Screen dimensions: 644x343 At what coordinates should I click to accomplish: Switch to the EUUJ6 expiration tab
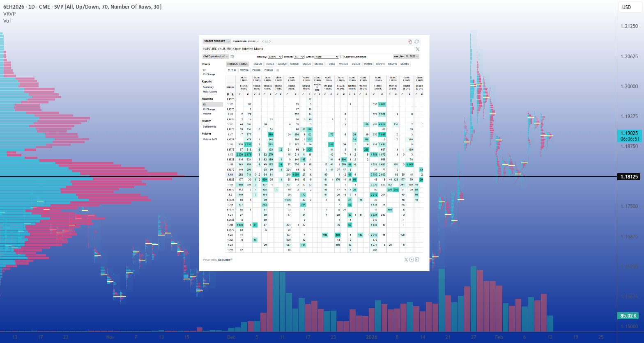(x=256, y=70)
